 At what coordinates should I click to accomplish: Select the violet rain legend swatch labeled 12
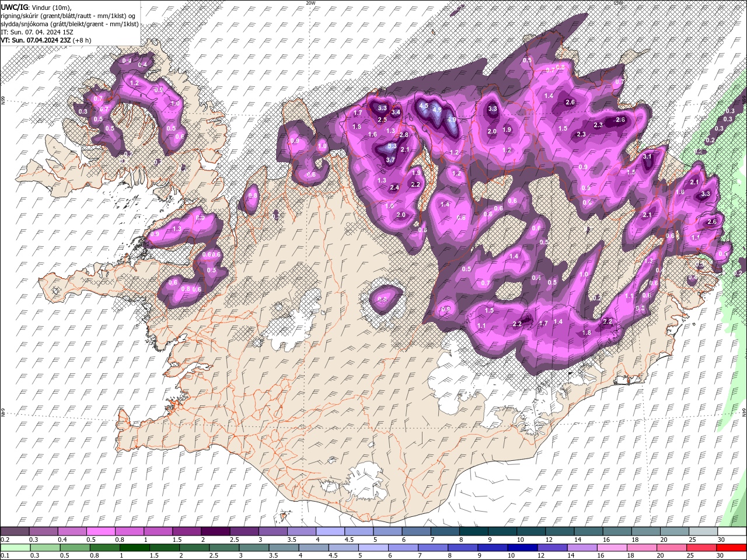tap(551, 548)
